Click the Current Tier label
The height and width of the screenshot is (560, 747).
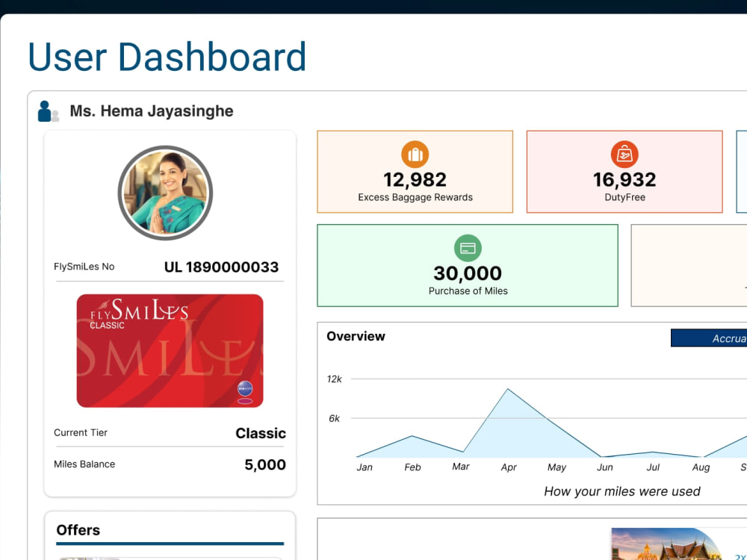(x=81, y=432)
